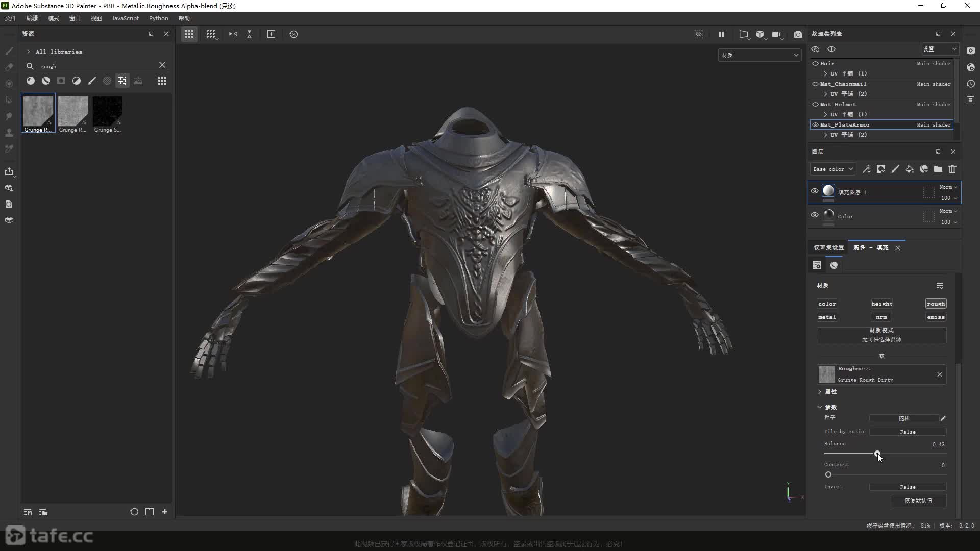This screenshot has width=980, height=551.
Task: Remove Grunge Rough Dirty from Roughness
Action: click(940, 374)
